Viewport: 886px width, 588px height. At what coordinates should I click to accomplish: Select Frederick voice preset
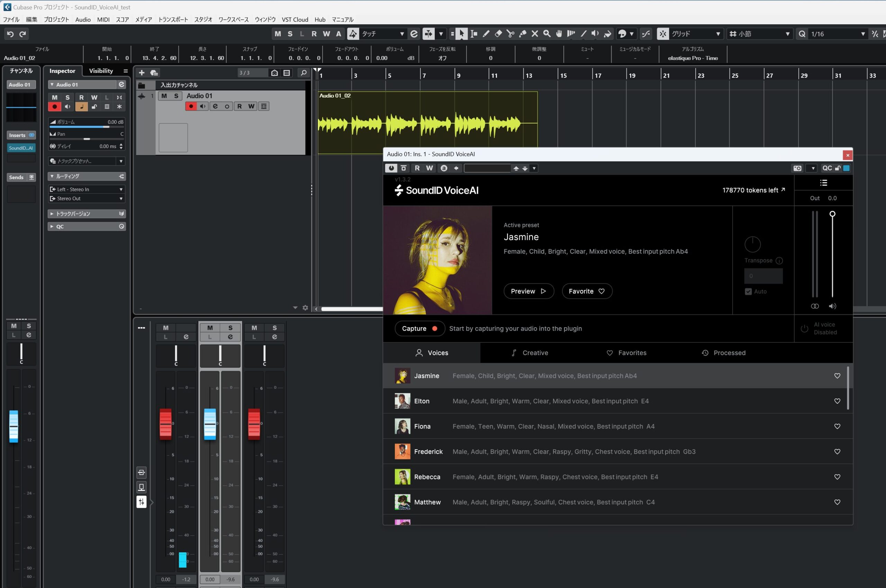click(617, 451)
